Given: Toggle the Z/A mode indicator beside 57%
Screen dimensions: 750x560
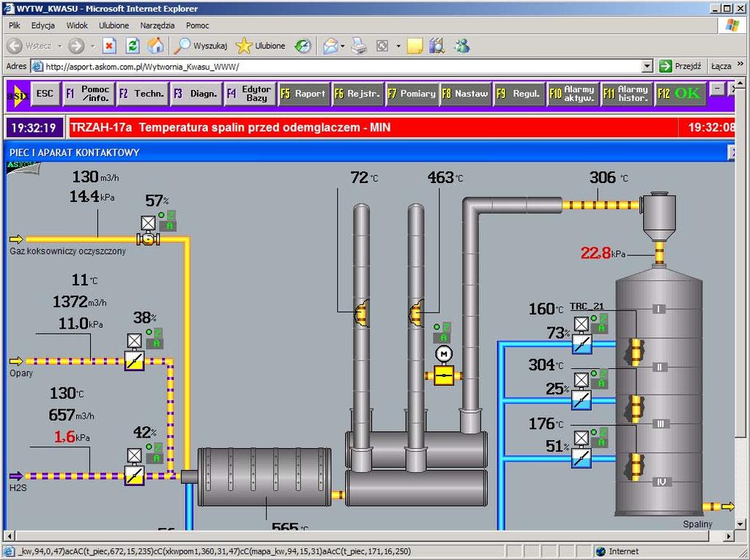Looking at the screenshot, I should click(168, 221).
